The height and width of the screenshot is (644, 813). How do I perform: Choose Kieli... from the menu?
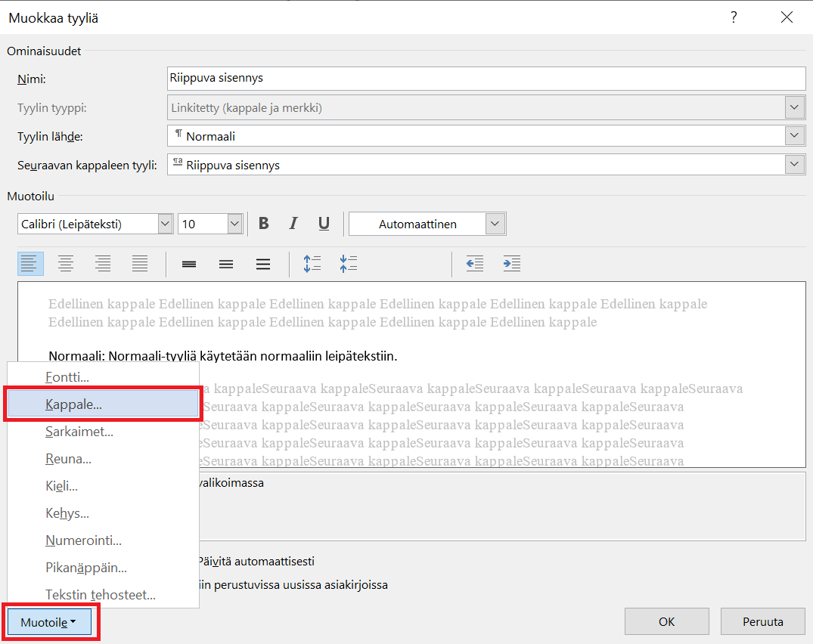click(x=103, y=486)
